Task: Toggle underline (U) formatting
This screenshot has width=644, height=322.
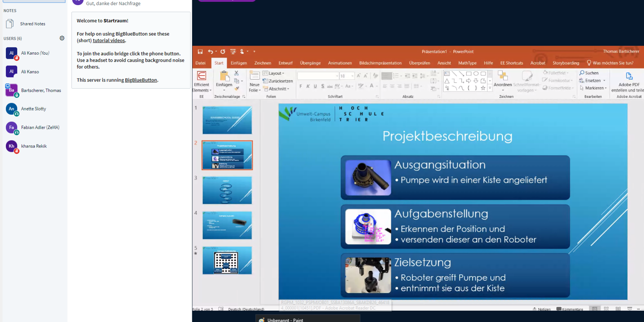Action: tap(315, 86)
